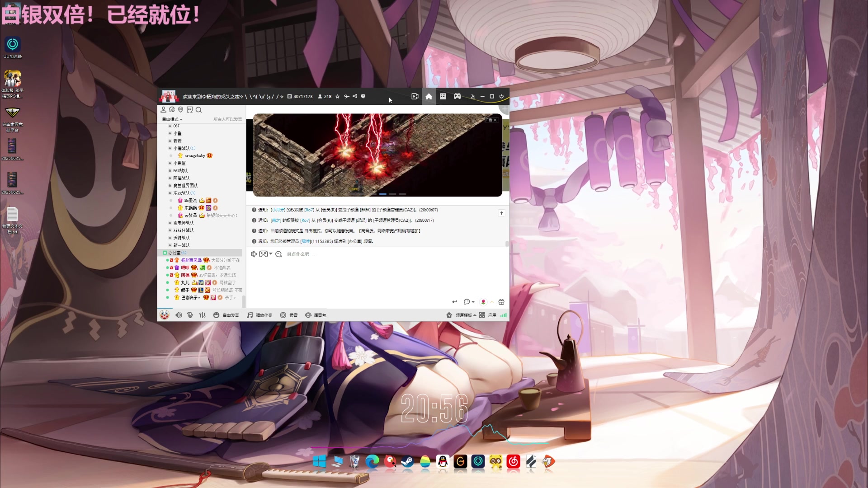The image size is (868, 488).
Task: Click the airplane icon in the title bar
Action: pyautogui.click(x=346, y=96)
